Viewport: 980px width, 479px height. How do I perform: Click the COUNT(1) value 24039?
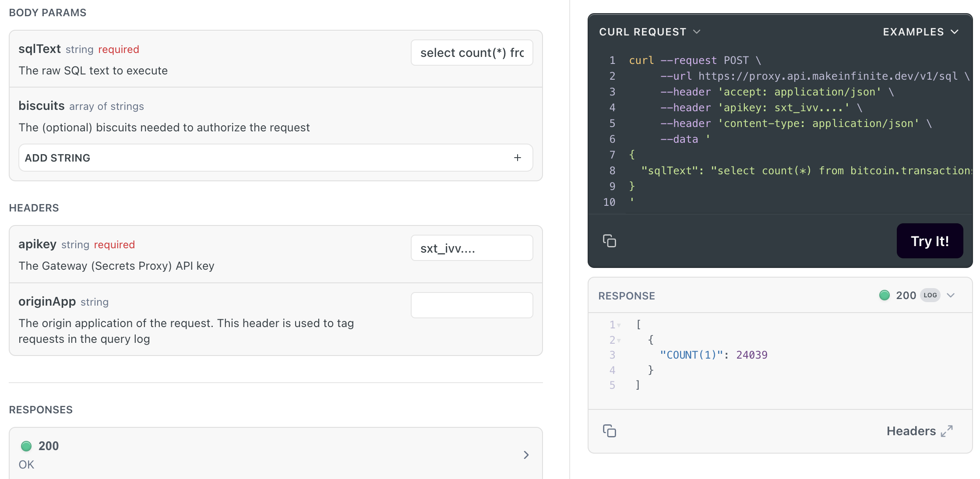[751, 355]
